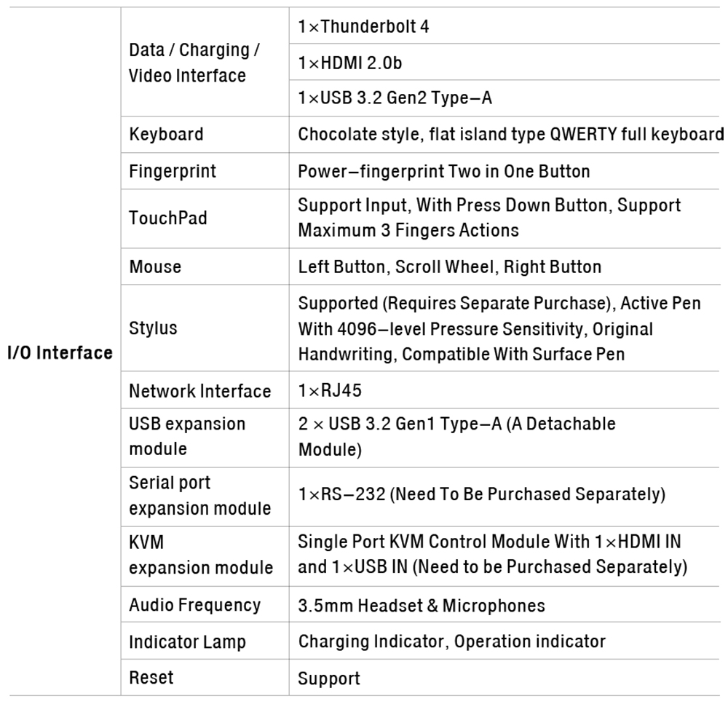The image size is (728, 704).
Task: Click the I/O Interface section heading
Action: 60,353
